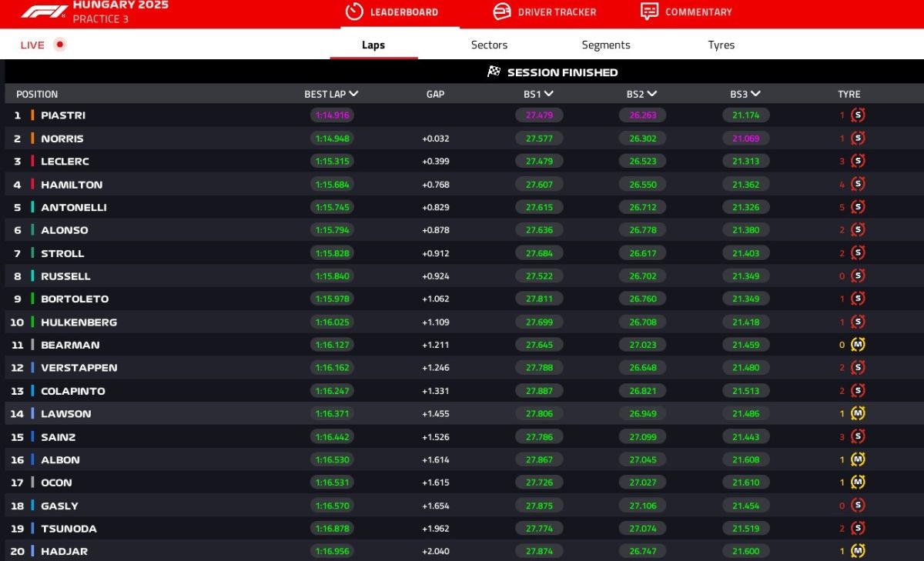Screen dimensions: 924x561
Task: Select the Laps tab
Action: (373, 45)
